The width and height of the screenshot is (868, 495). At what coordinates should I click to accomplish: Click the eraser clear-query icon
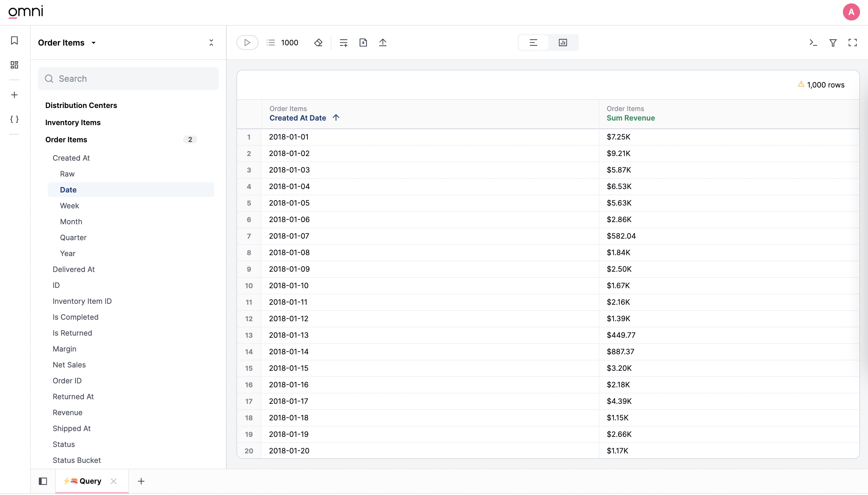pos(318,43)
